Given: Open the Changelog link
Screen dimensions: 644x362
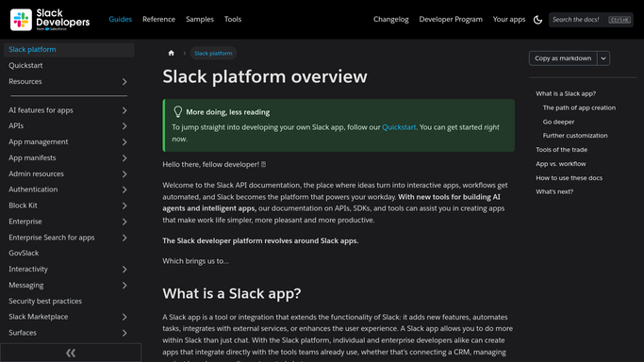Looking at the screenshot, I should point(390,19).
